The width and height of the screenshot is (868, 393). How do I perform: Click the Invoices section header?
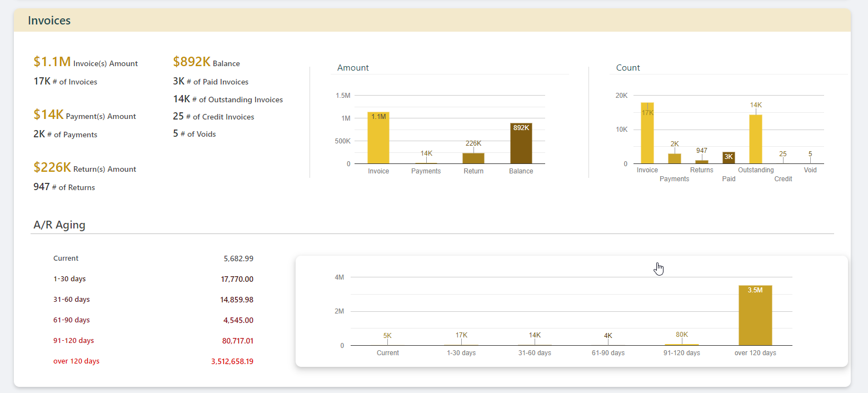tap(49, 20)
